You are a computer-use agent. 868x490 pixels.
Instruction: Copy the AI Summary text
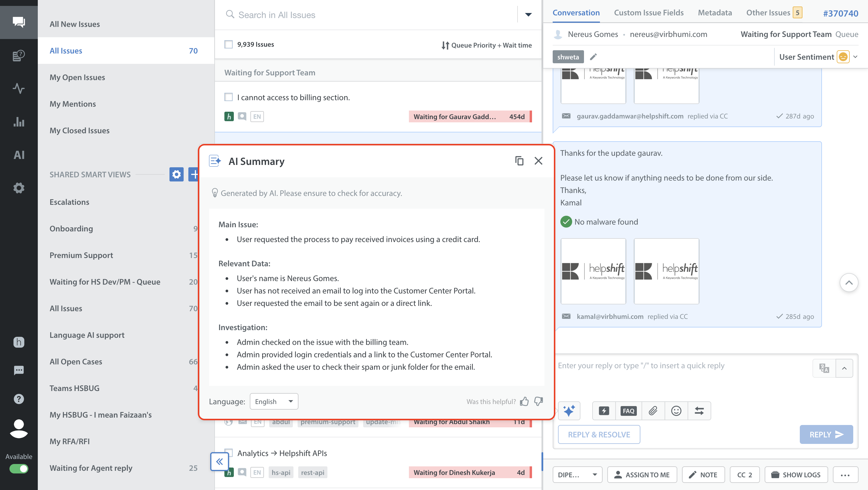point(519,161)
